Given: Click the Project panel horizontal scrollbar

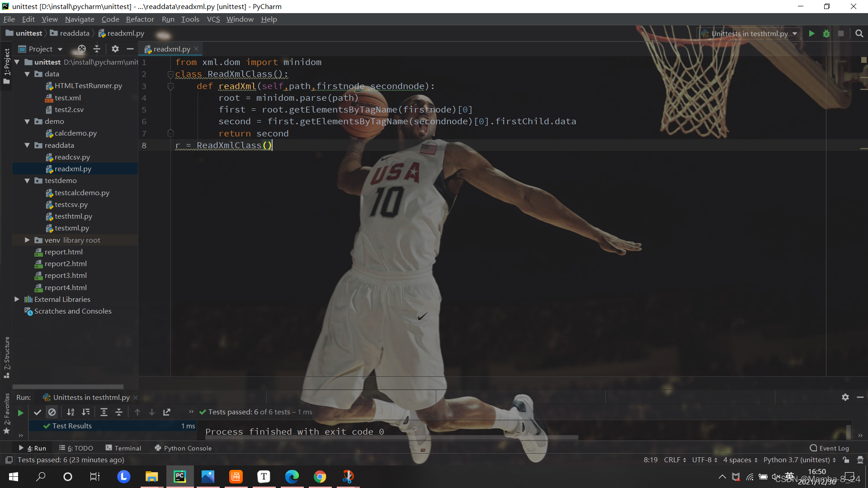Looking at the screenshot, I should (x=68, y=387).
